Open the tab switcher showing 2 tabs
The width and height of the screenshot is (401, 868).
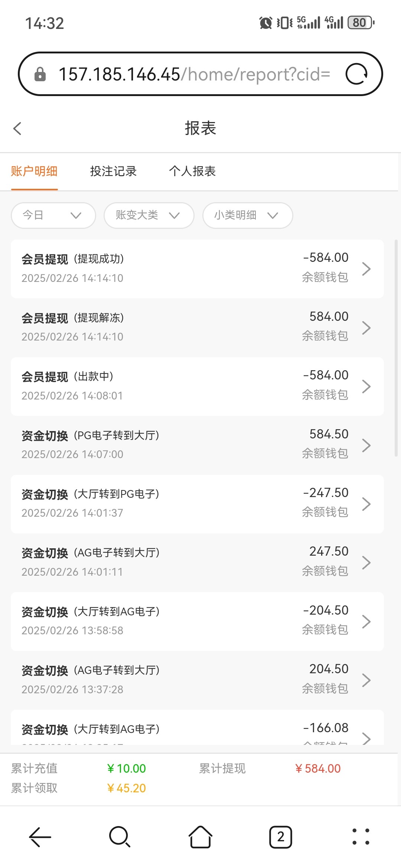[280, 837]
